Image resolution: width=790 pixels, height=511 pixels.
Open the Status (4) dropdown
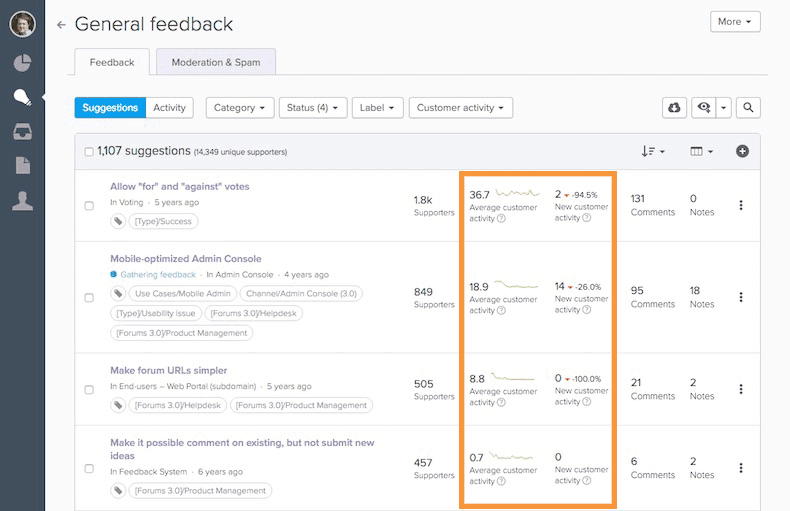[x=313, y=108]
